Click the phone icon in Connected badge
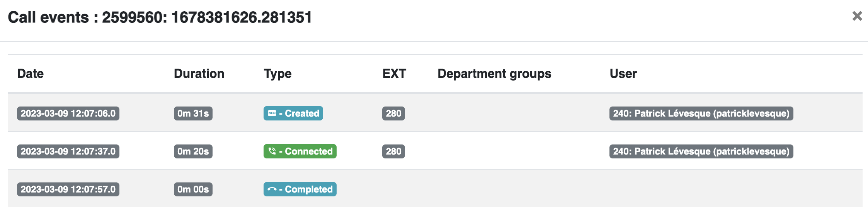 point(272,151)
